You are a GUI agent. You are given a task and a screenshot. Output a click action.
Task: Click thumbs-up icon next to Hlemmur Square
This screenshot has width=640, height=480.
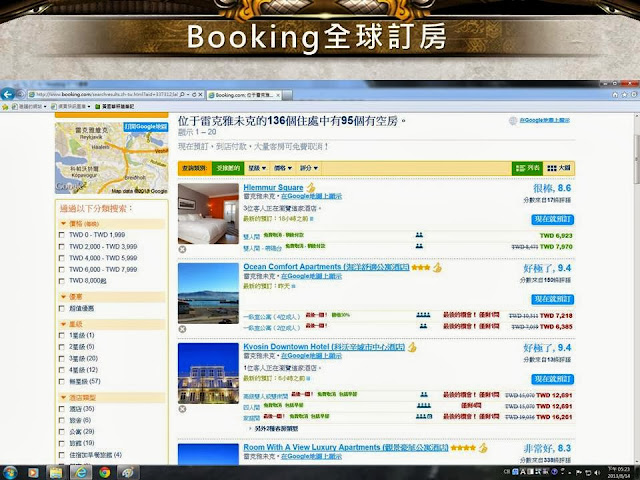311,187
